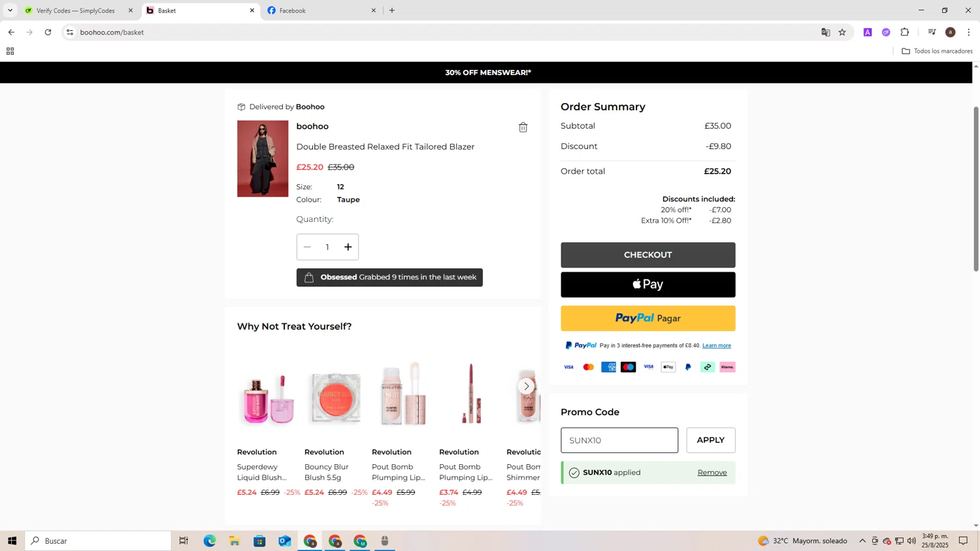The width and height of the screenshot is (980, 551).
Task: Reload the basket page
Action: 48,32
